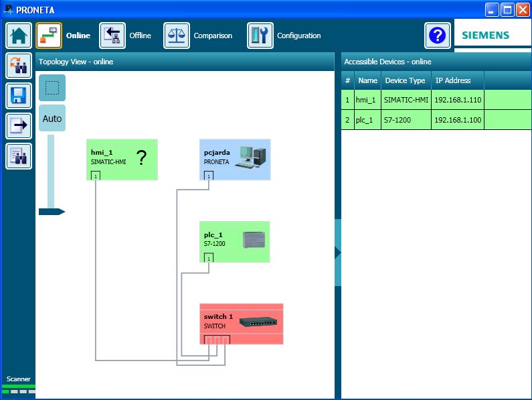Click the PLC module image on plc_1
Image resolution: width=532 pixels, height=400 pixels.
point(254,240)
